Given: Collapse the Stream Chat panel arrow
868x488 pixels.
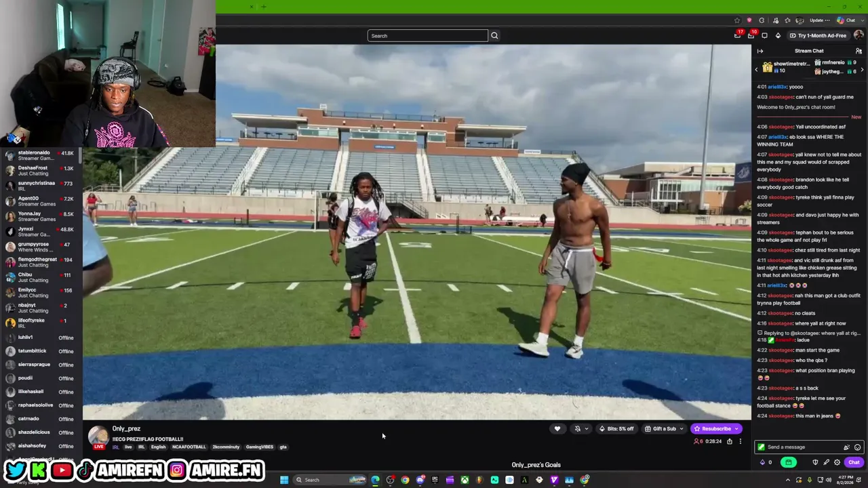Looking at the screenshot, I should click(x=760, y=51).
